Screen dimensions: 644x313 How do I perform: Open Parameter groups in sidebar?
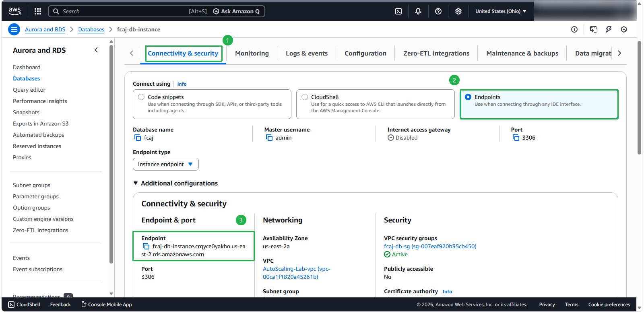click(36, 196)
